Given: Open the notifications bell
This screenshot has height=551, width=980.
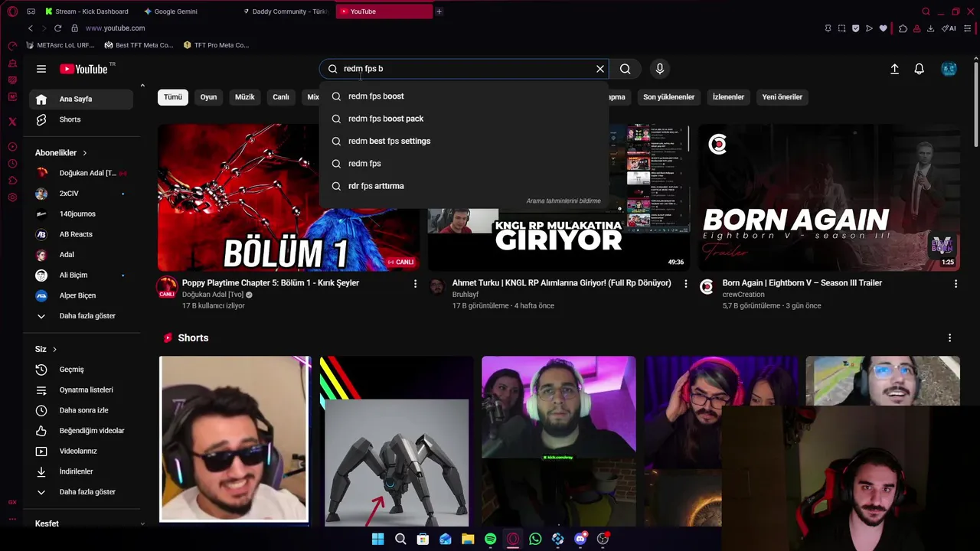Looking at the screenshot, I should 920,69.
